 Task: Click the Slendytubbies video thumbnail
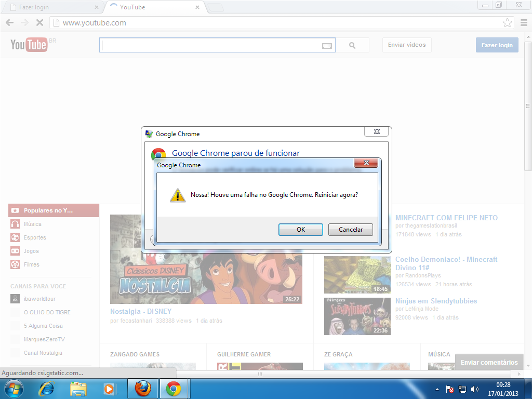point(357,316)
